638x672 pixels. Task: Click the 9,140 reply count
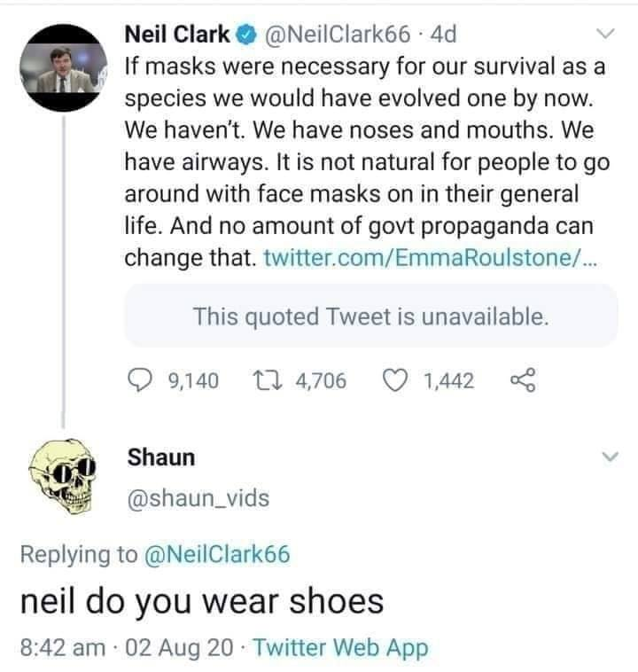pos(193,380)
